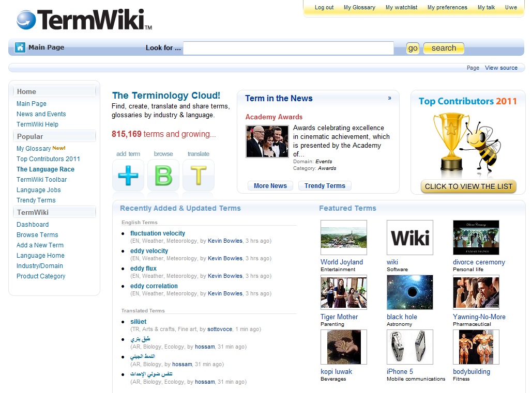This screenshot has height=393, width=532.
Task: Open My talk page
Action: (486, 7)
